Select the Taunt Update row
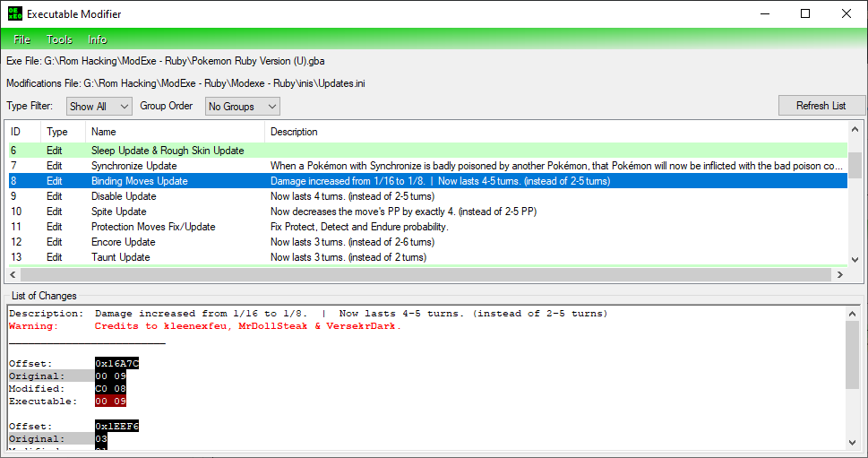 pos(121,257)
